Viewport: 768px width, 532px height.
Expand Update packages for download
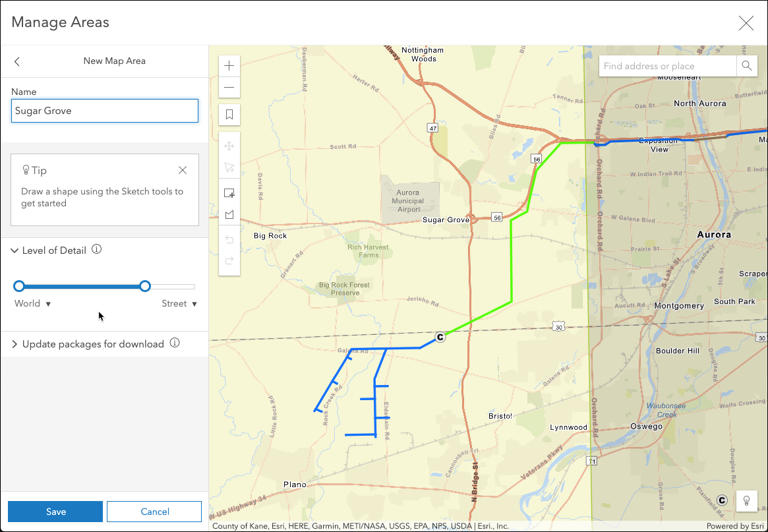tap(15, 344)
